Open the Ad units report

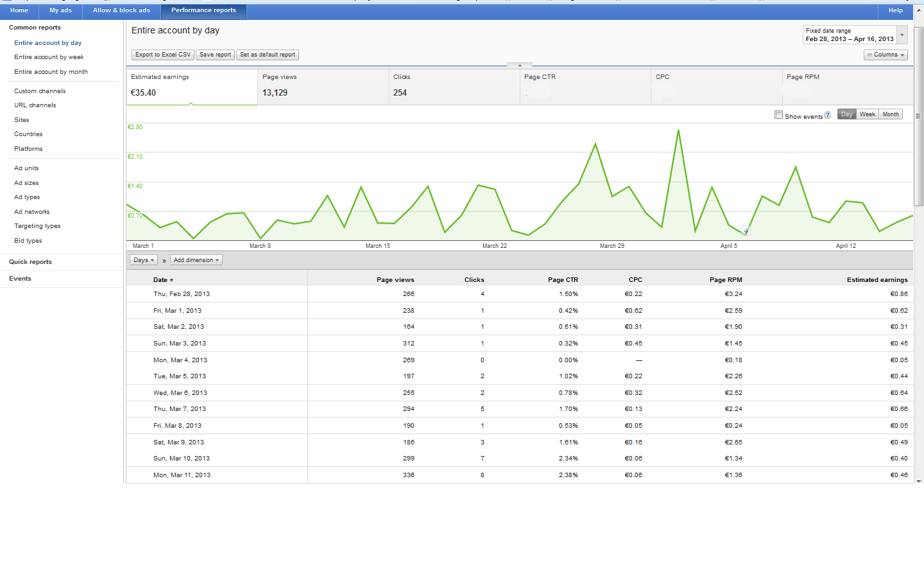pyautogui.click(x=26, y=168)
